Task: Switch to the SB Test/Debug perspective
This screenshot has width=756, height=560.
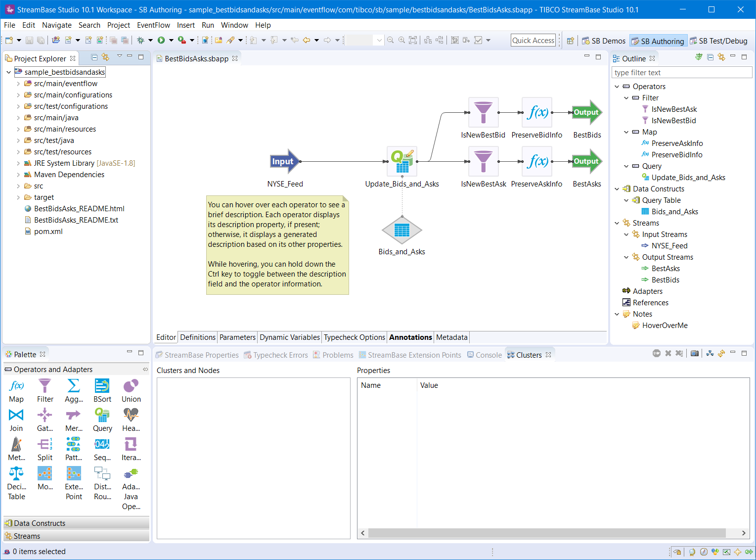Action: point(718,41)
